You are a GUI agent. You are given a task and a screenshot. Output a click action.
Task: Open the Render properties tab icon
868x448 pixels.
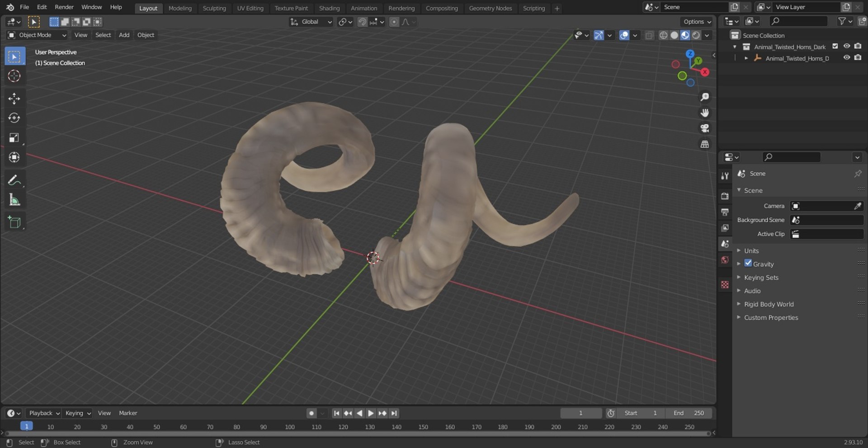(x=725, y=196)
